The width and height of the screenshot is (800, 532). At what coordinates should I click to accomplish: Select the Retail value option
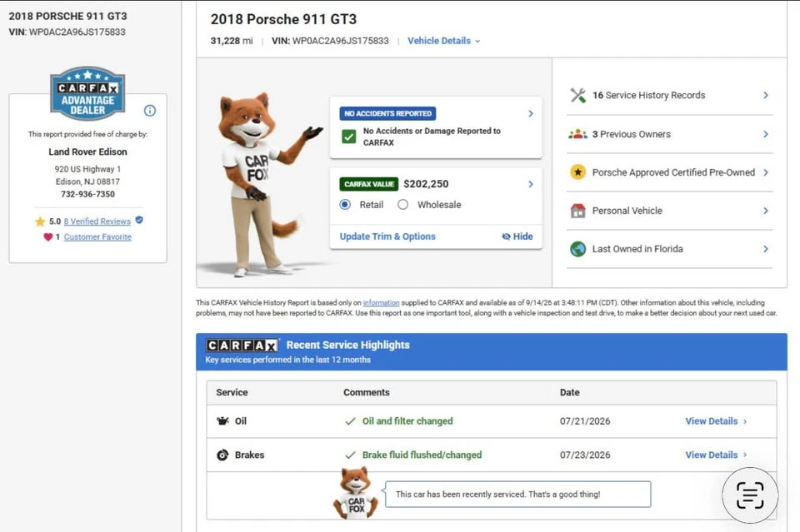[x=345, y=204]
